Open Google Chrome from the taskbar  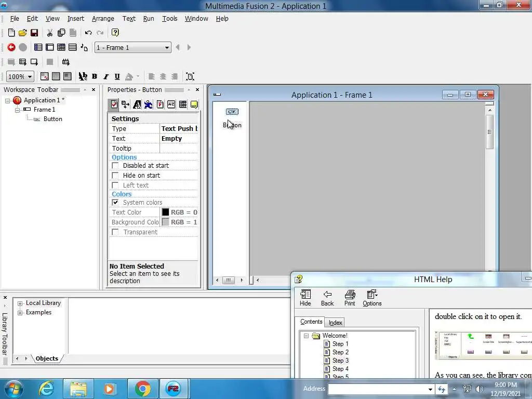click(143, 389)
